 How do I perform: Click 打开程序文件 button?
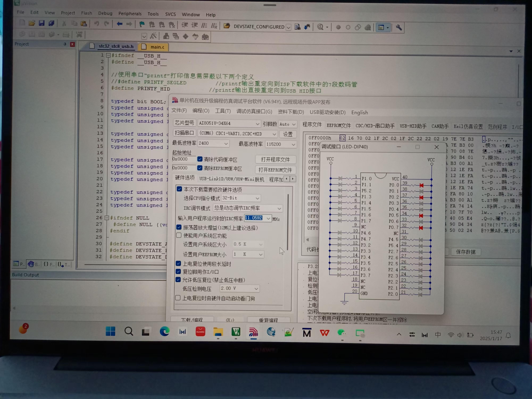pos(276,159)
